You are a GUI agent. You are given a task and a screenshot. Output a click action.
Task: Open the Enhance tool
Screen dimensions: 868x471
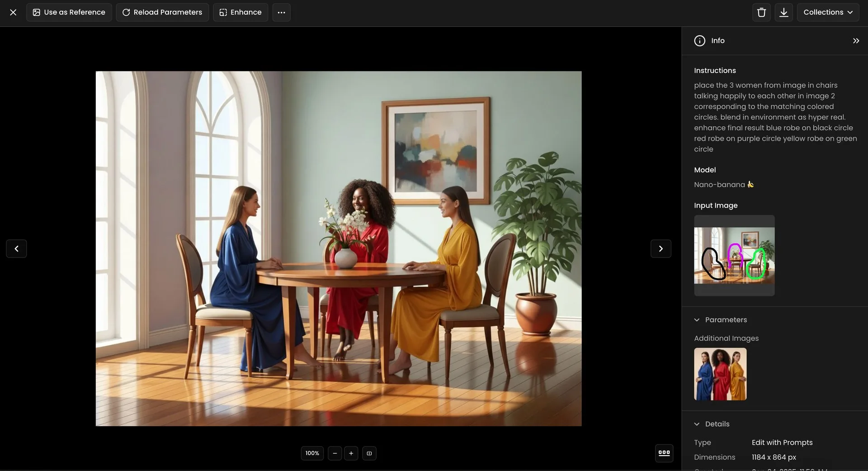point(223,12)
